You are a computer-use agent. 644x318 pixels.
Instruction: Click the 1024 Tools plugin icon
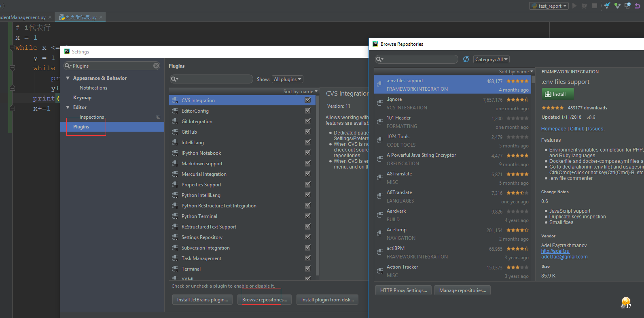point(380,140)
